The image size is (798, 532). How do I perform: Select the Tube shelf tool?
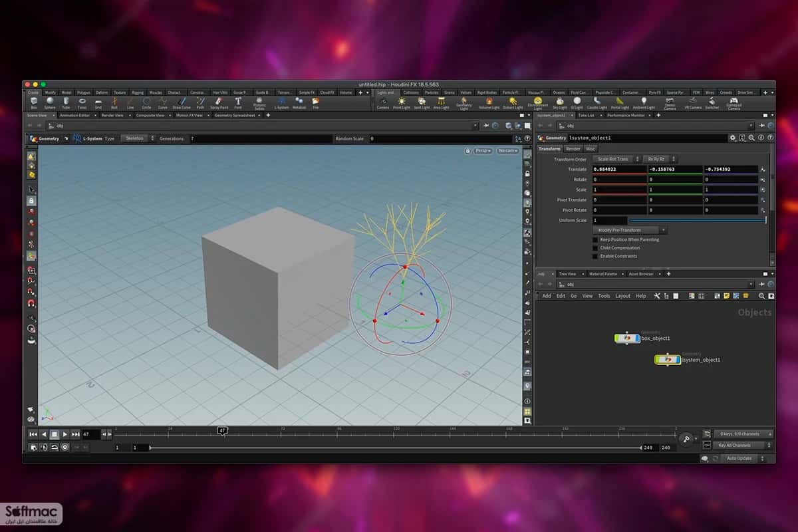[x=66, y=102]
